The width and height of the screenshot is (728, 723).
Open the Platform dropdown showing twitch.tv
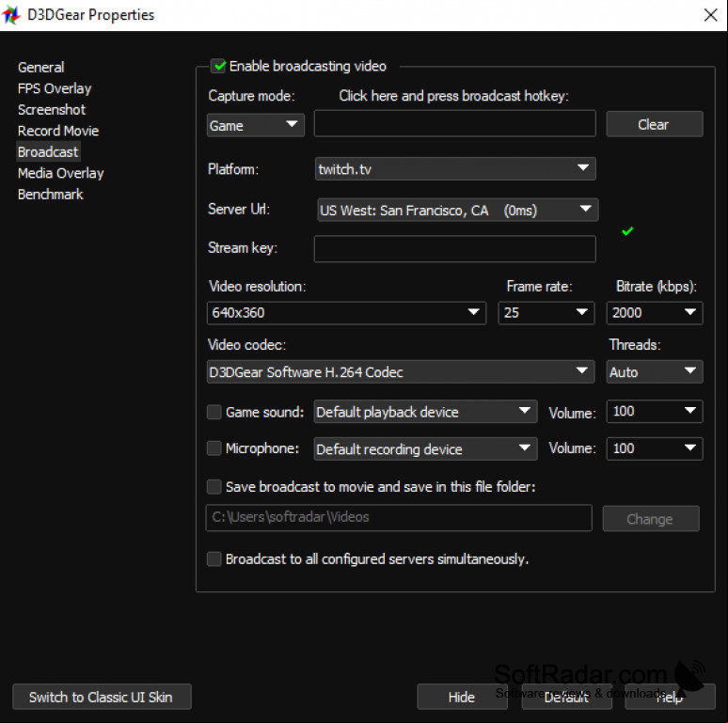click(455, 169)
